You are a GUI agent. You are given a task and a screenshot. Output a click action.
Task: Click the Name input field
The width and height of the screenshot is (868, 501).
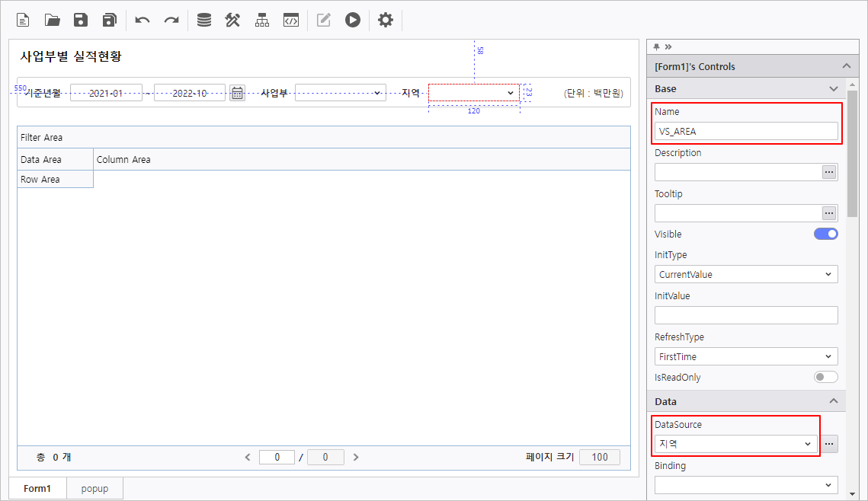pos(745,131)
